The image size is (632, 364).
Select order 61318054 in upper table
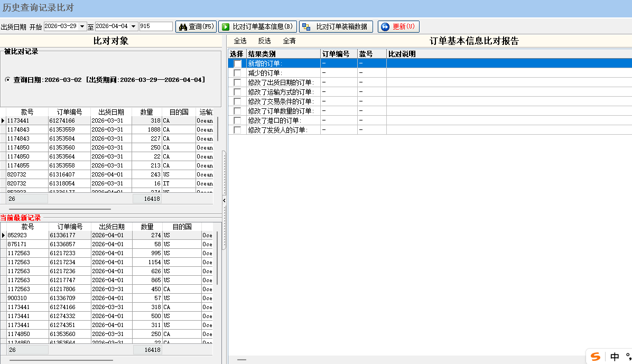pyautogui.click(x=62, y=183)
